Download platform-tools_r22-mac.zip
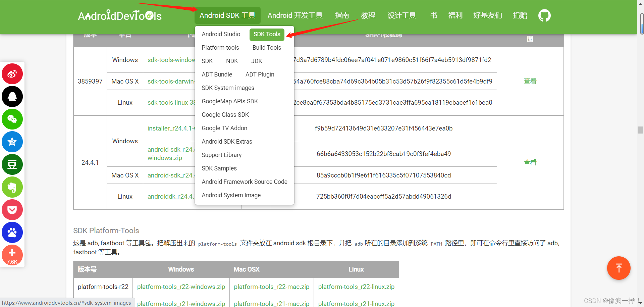 [272, 287]
